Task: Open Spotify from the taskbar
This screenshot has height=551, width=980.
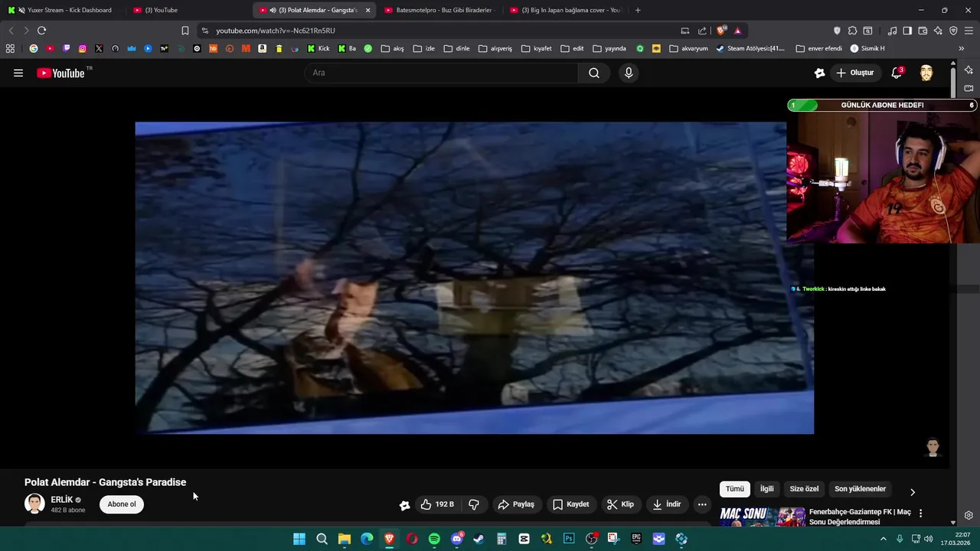Action: pyautogui.click(x=434, y=539)
